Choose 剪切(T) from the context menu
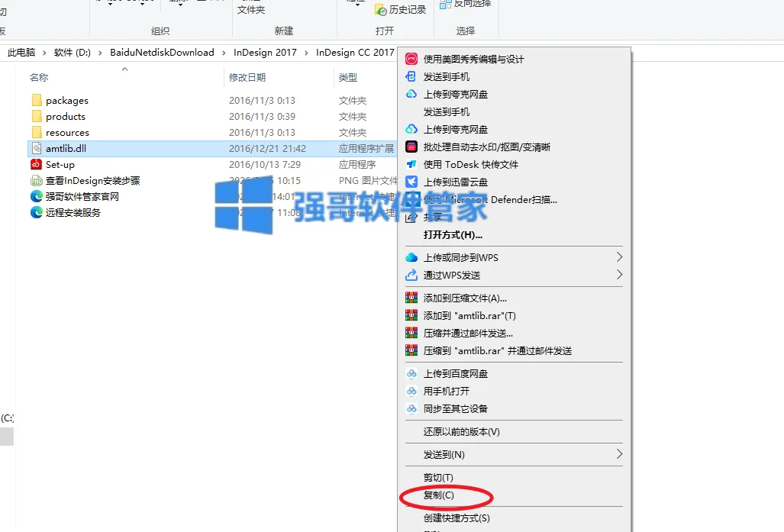Image resolution: width=784 pixels, height=532 pixels. pyautogui.click(x=438, y=478)
